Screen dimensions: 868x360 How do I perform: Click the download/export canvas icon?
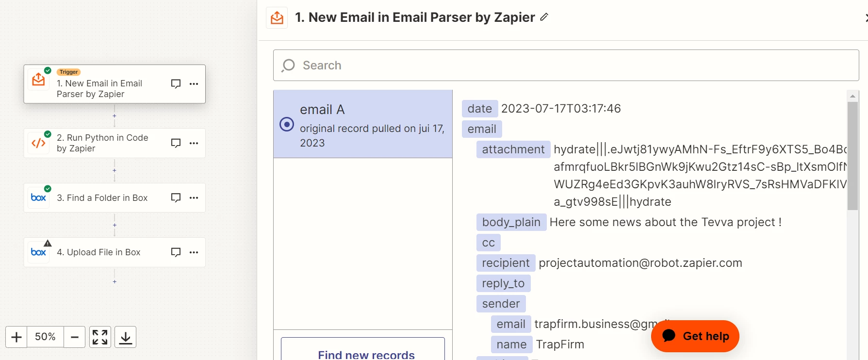125,337
